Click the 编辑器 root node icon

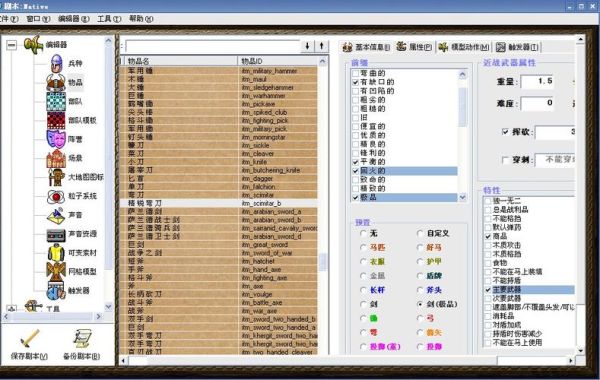click(33, 44)
